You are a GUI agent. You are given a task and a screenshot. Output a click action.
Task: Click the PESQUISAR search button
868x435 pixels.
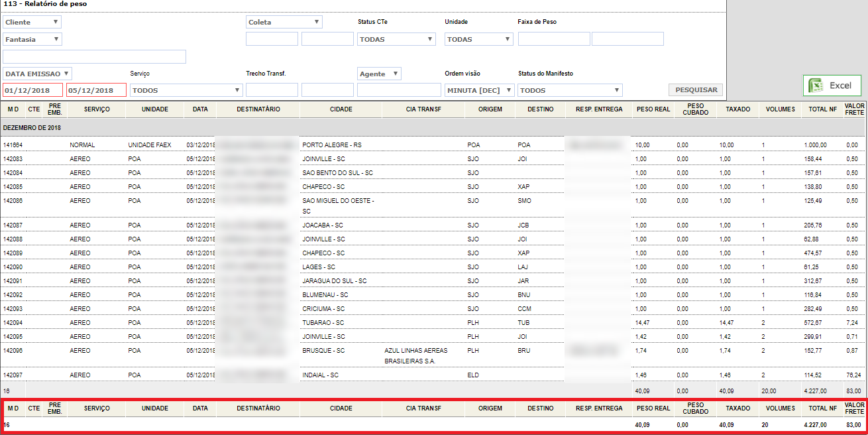(x=696, y=90)
